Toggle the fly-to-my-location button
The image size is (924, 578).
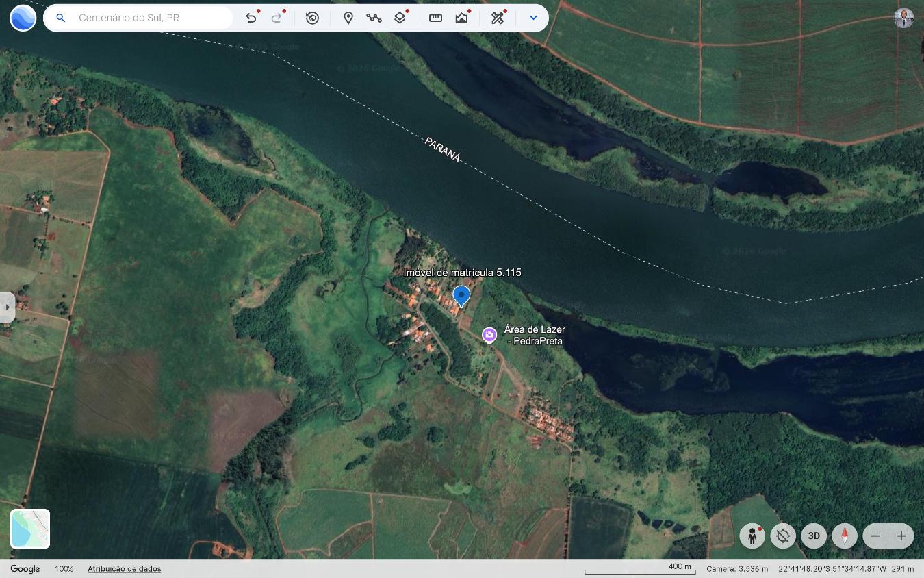click(783, 536)
